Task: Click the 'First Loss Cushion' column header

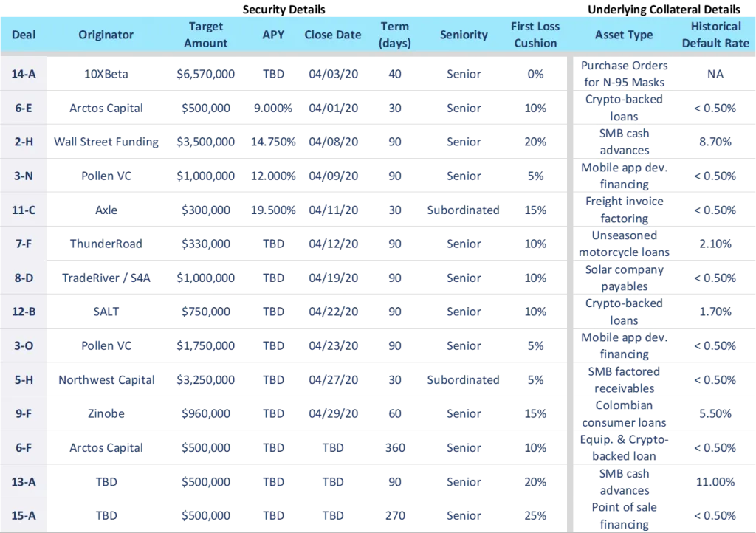Action: coord(535,35)
